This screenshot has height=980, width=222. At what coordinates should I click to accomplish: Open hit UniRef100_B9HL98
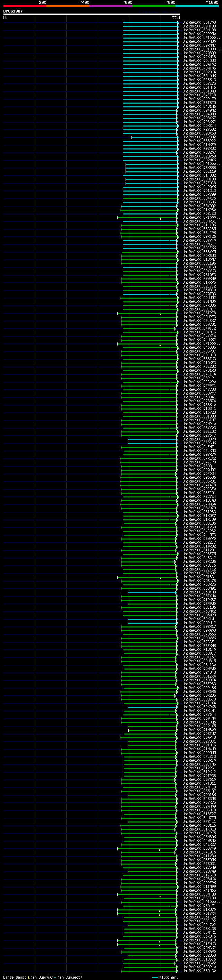199,30
